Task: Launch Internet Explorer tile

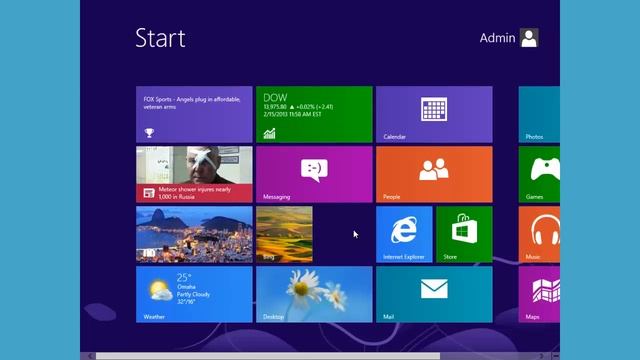Action: 404,234
